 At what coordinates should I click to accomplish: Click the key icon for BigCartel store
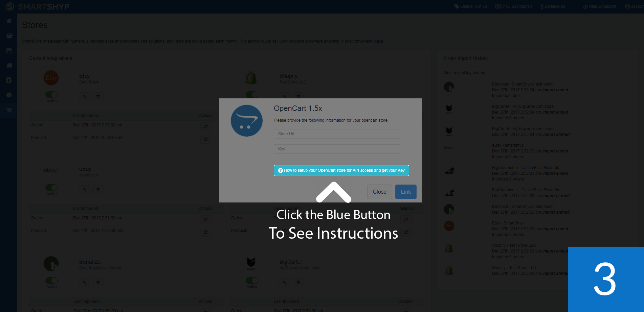tap(285, 283)
